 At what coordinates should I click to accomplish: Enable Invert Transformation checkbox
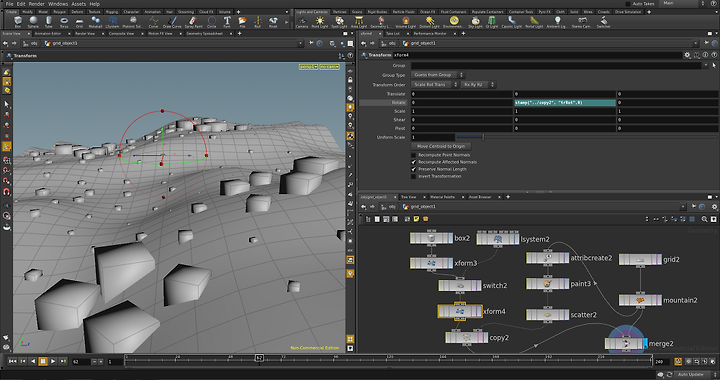[414, 176]
